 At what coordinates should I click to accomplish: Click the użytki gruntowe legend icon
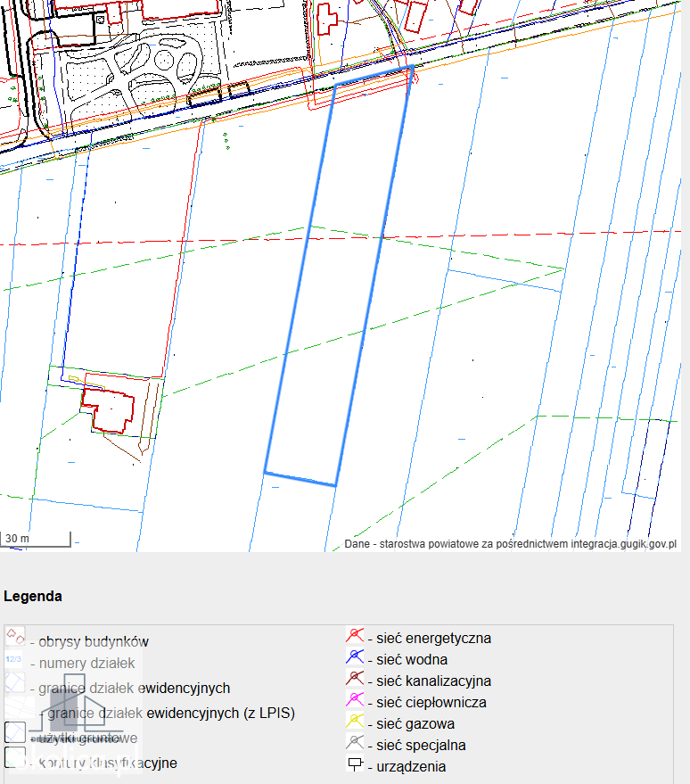click(15, 732)
